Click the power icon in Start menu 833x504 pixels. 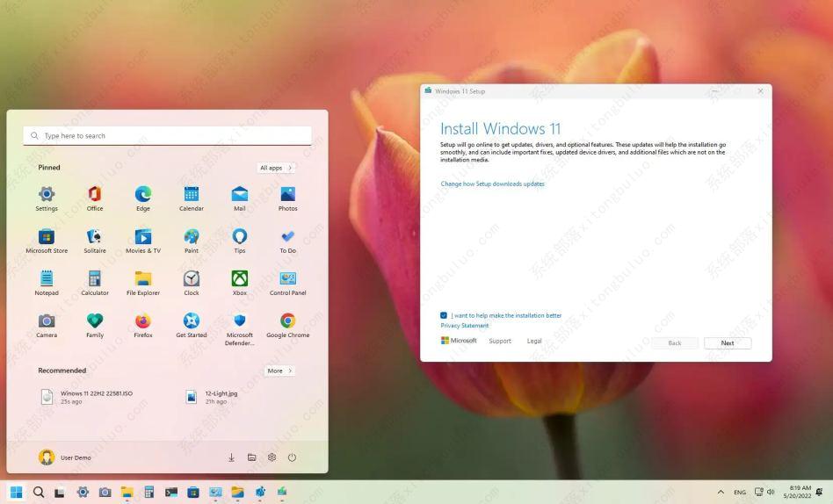pos(292,457)
